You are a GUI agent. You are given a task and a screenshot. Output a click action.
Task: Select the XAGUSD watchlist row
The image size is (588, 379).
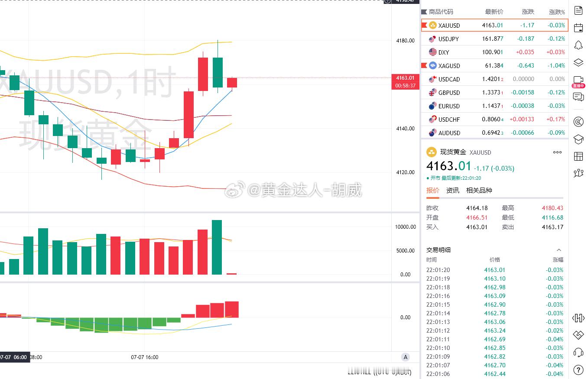(494, 66)
